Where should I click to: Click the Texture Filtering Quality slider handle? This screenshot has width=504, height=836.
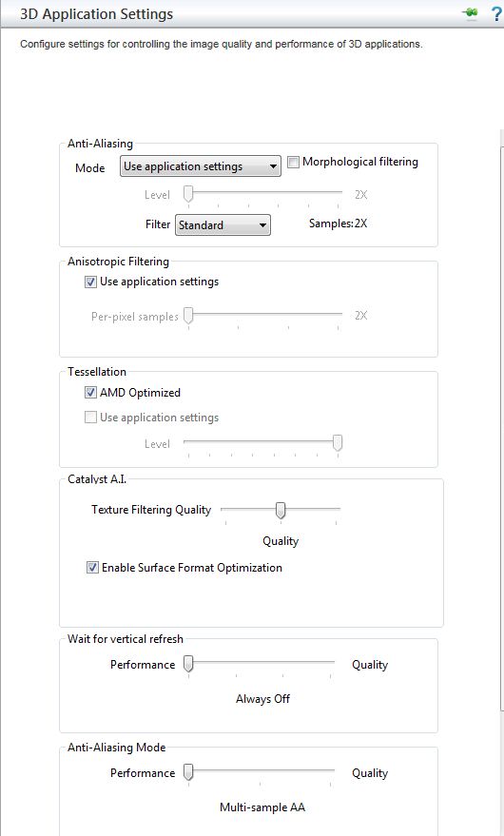(x=281, y=510)
